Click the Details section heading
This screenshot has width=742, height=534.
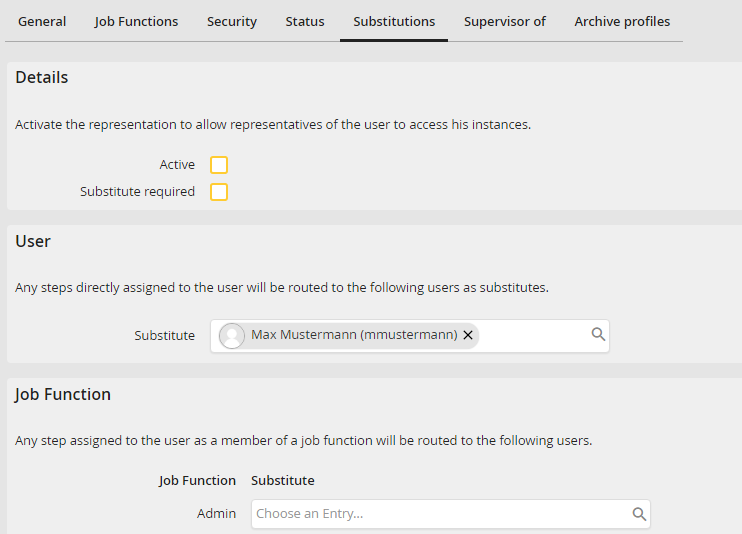point(42,77)
